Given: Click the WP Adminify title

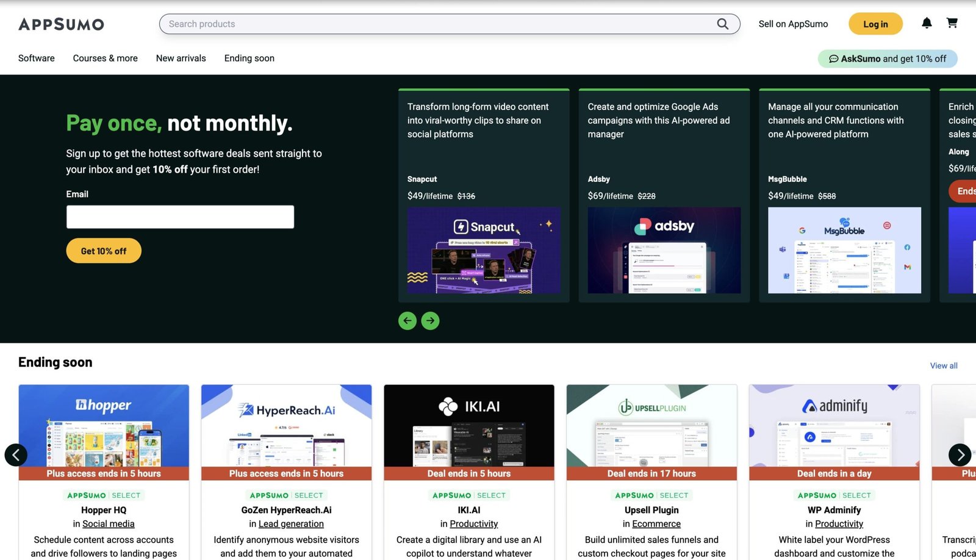Looking at the screenshot, I should 834,510.
